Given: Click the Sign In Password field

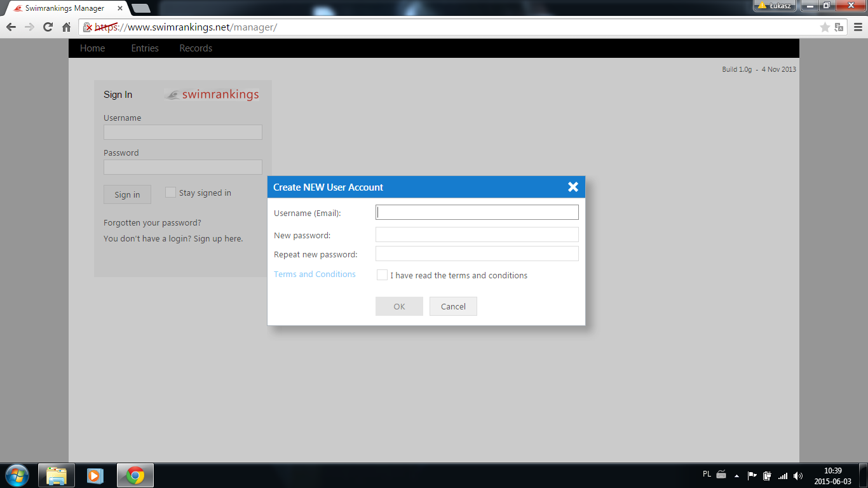Looking at the screenshot, I should coord(183,167).
